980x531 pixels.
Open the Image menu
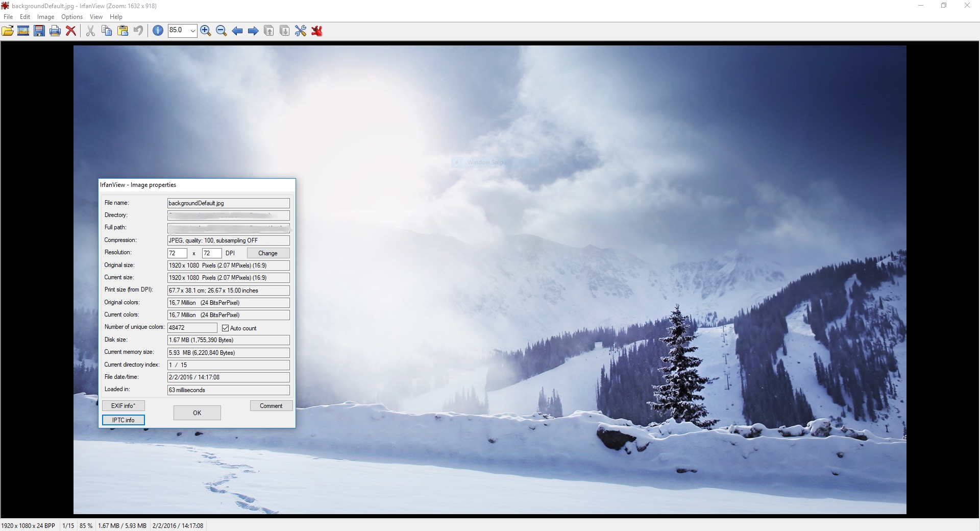tap(45, 17)
